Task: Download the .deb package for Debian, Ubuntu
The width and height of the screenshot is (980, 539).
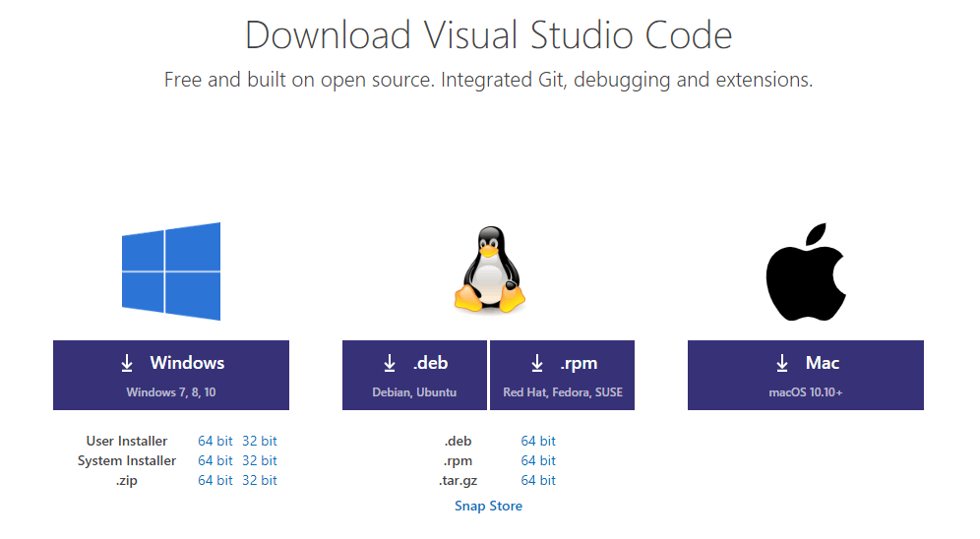Action: pos(414,375)
